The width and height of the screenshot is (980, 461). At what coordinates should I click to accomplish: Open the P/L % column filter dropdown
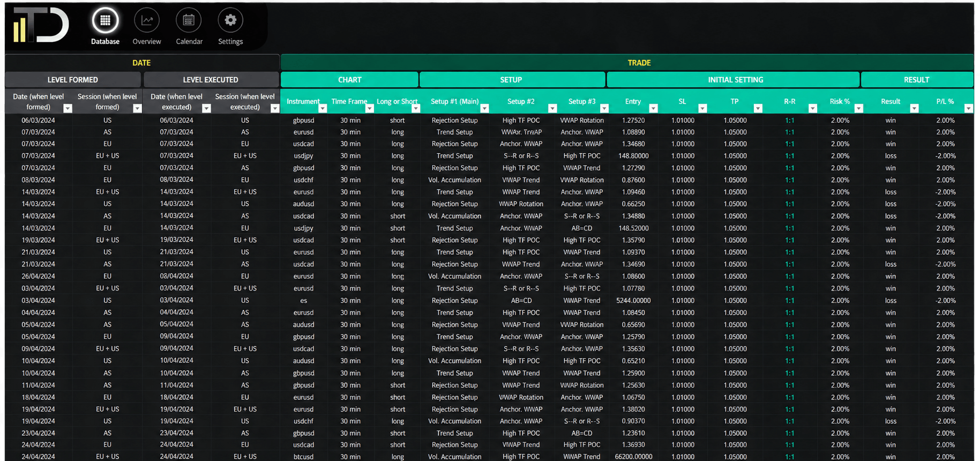click(x=969, y=108)
